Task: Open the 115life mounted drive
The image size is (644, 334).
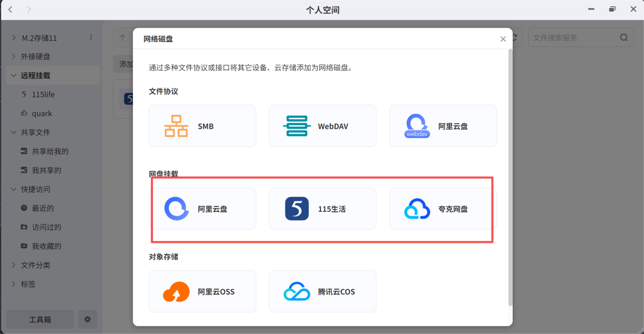Action: [43, 95]
